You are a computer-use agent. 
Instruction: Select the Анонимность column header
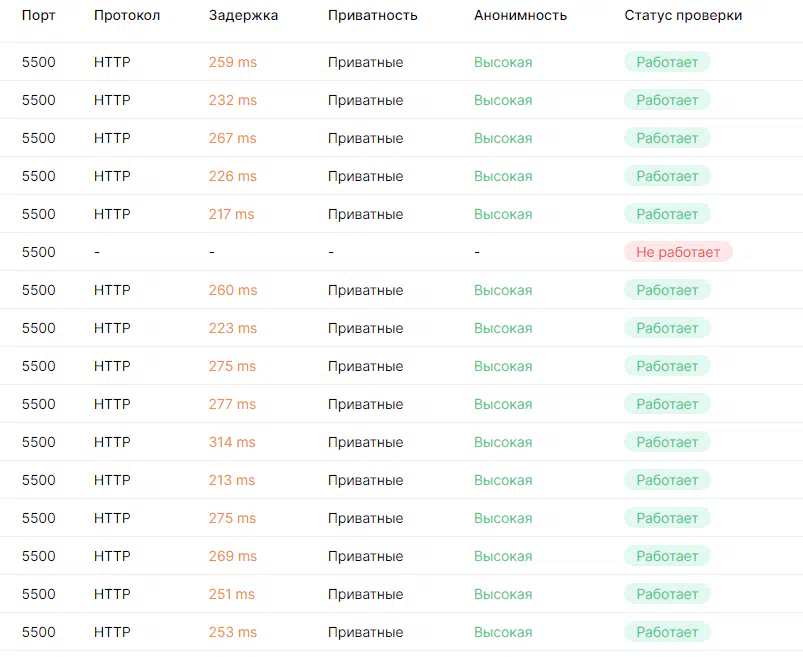point(520,16)
